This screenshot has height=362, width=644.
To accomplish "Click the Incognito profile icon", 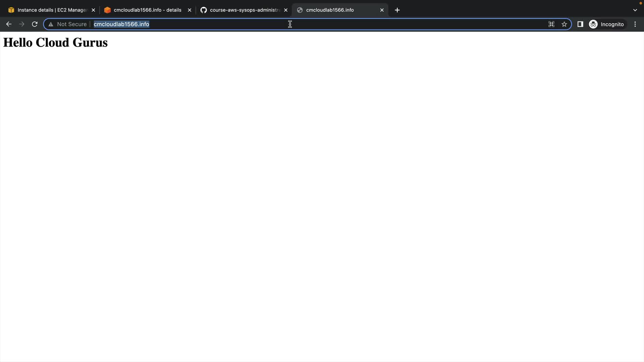I will (x=593, y=24).
